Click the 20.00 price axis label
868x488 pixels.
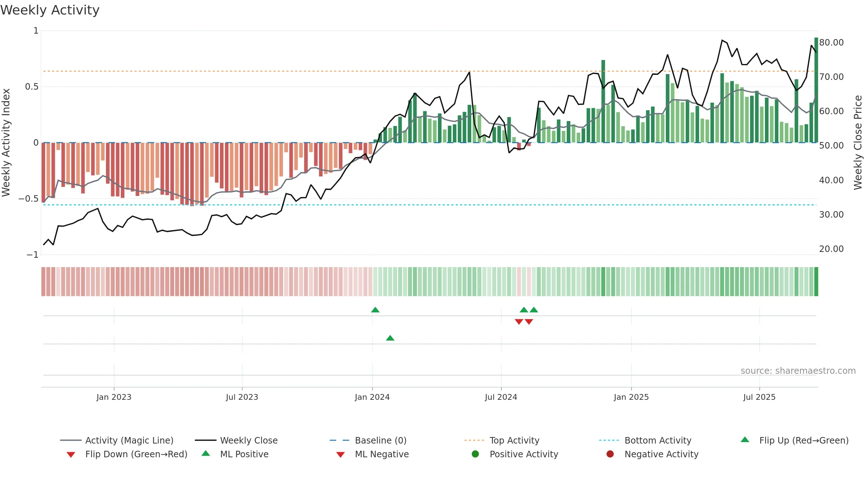pyautogui.click(x=831, y=249)
